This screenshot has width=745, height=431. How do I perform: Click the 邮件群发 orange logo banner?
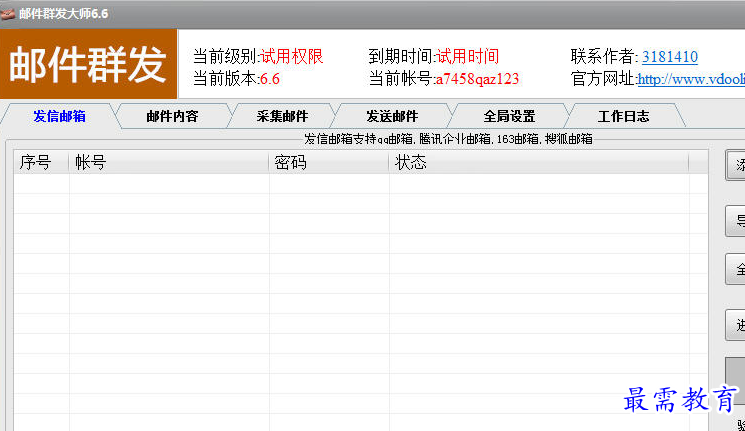88,64
